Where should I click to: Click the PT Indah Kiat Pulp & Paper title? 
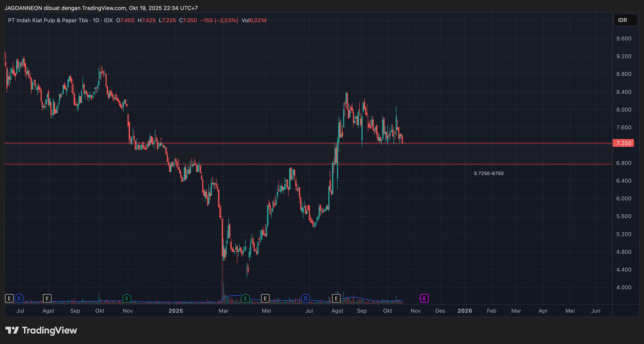[48, 20]
